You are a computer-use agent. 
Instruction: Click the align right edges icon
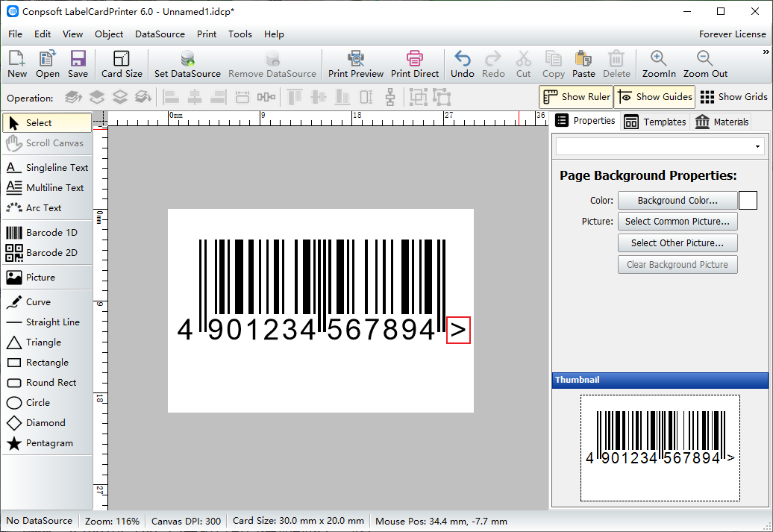[x=218, y=97]
